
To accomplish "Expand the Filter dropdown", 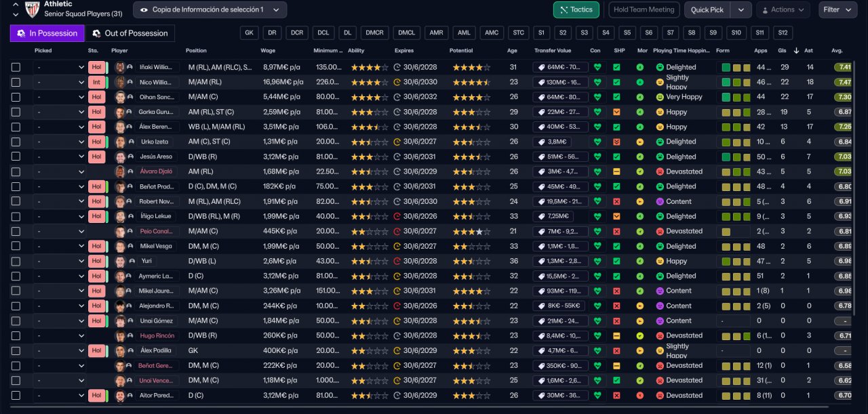I will pyautogui.click(x=837, y=9).
